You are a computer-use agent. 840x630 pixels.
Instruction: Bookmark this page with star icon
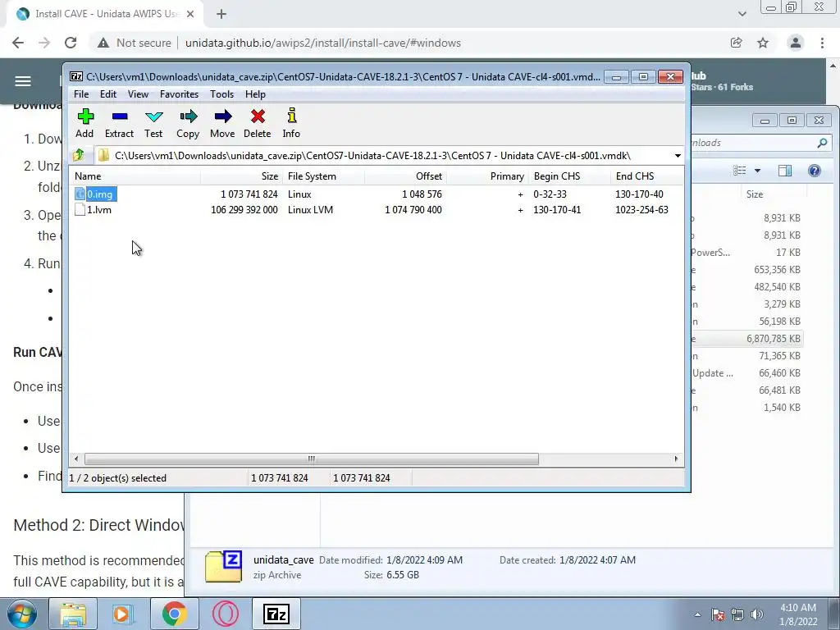[x=763, y=43]
